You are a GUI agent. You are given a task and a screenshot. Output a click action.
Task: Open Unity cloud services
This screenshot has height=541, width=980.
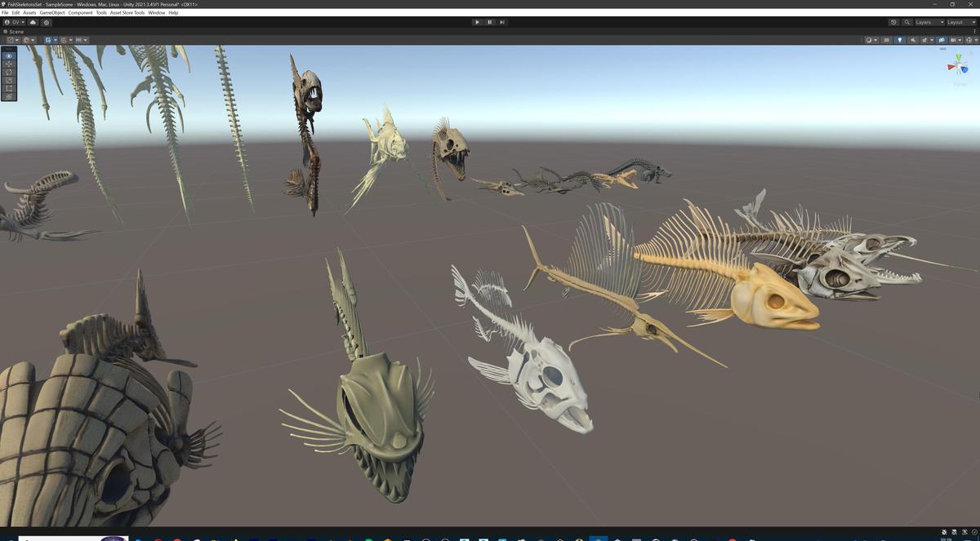(x=31, y=22)
